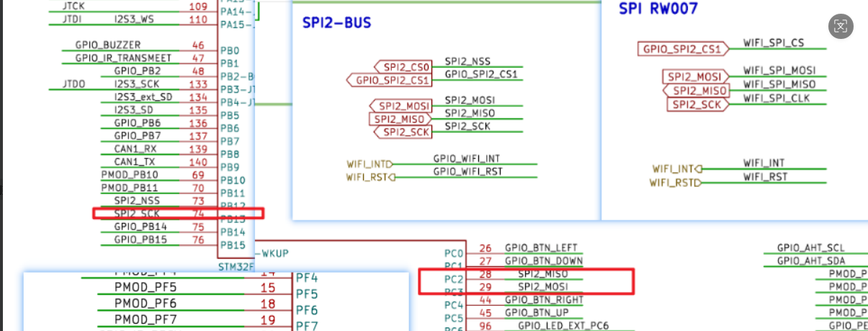Select the I2S3_SD net label

click(133, 110)
